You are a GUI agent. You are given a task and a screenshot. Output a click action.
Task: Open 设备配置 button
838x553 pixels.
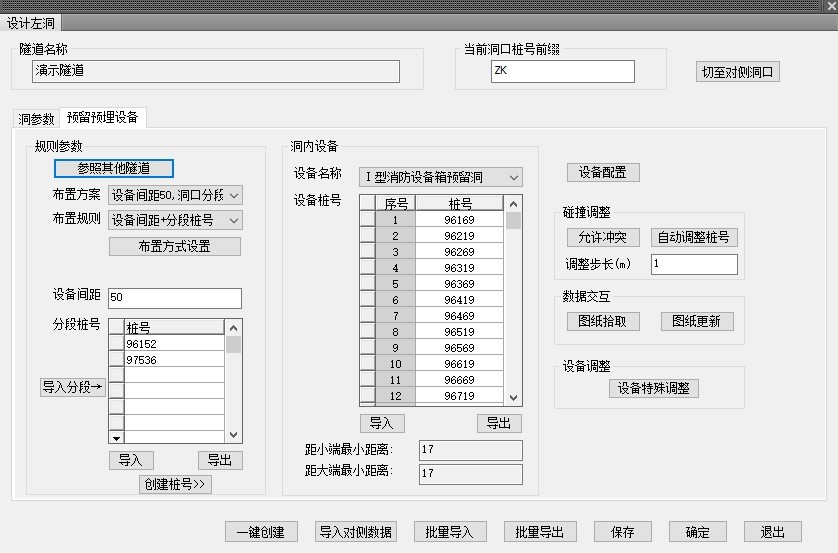(603, 173)
